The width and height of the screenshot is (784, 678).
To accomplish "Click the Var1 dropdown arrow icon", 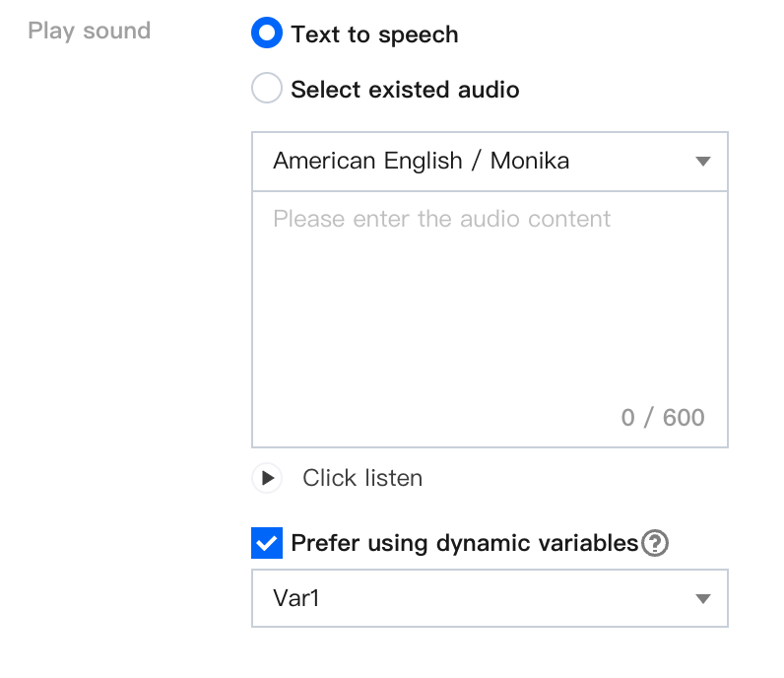I will 703,598.
